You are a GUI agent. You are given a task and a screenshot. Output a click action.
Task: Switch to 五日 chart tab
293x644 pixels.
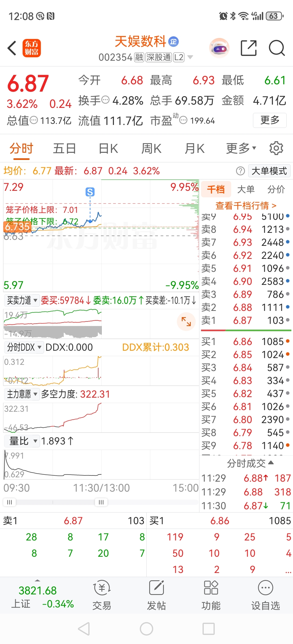click(x=65, y=148)
